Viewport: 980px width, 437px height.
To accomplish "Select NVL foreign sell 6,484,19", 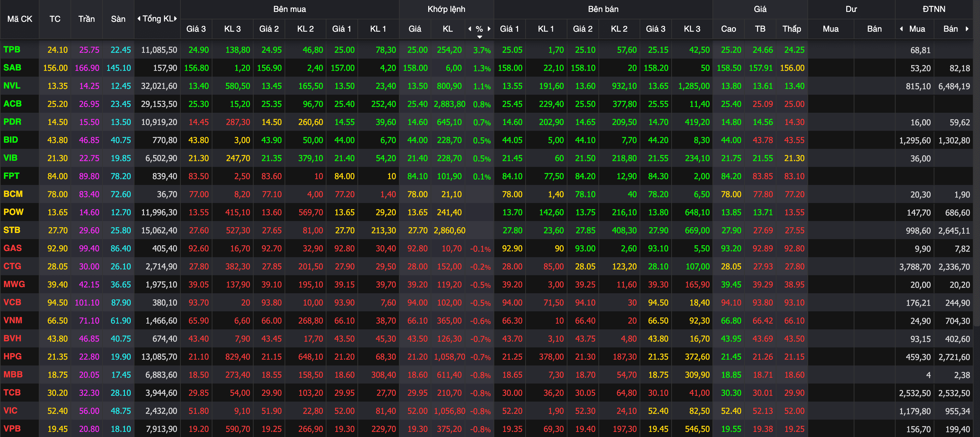I will pos(954,87).
